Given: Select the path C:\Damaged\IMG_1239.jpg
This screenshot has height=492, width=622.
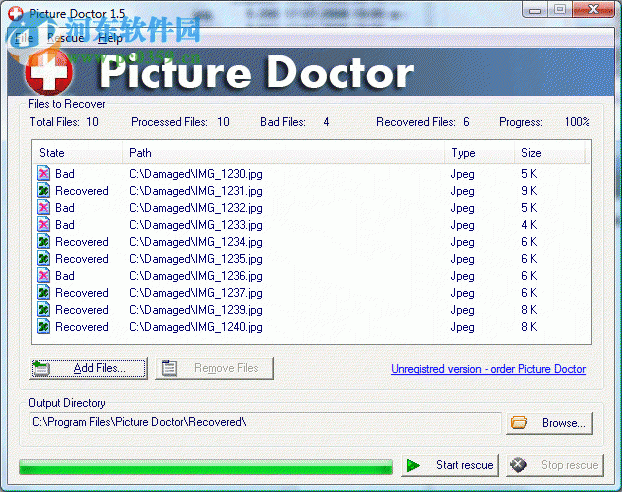Looking at the screenshot, I should tap(196, 310).
